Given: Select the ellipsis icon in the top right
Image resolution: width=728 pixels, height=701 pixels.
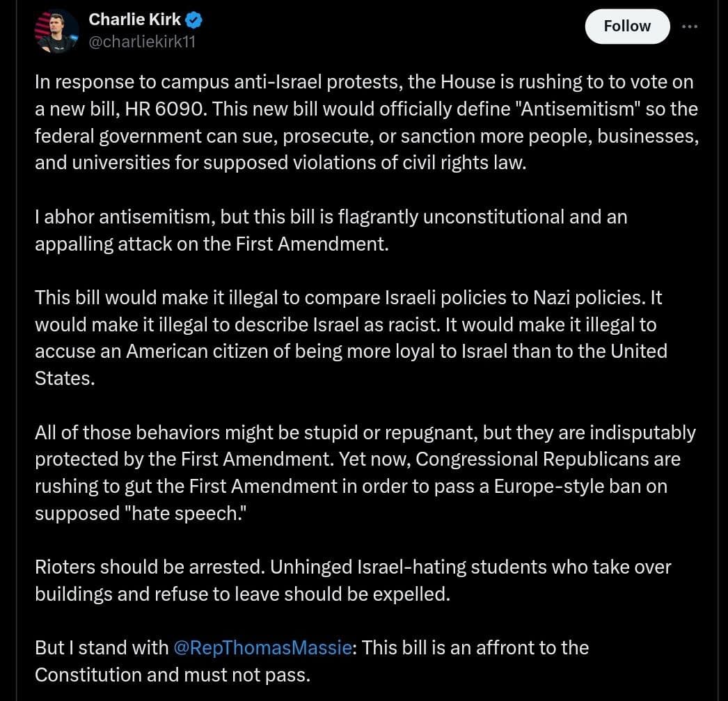Looking at the screenshot, I should tap(690, 26).
